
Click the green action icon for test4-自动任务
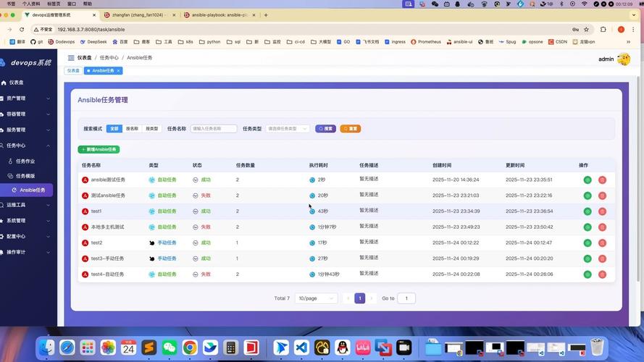click(x=587, y=274)
